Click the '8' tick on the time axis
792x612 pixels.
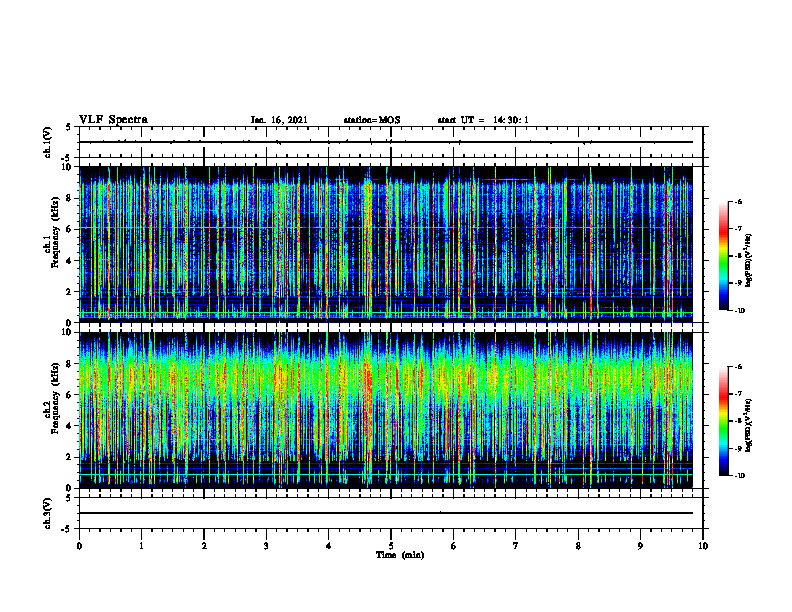point(578,546)
